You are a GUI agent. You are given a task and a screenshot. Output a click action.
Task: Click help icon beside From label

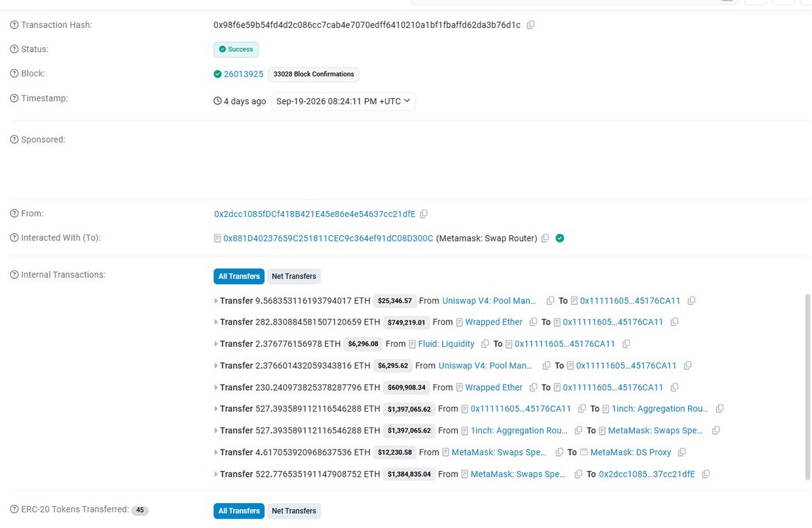click(14, 214)
